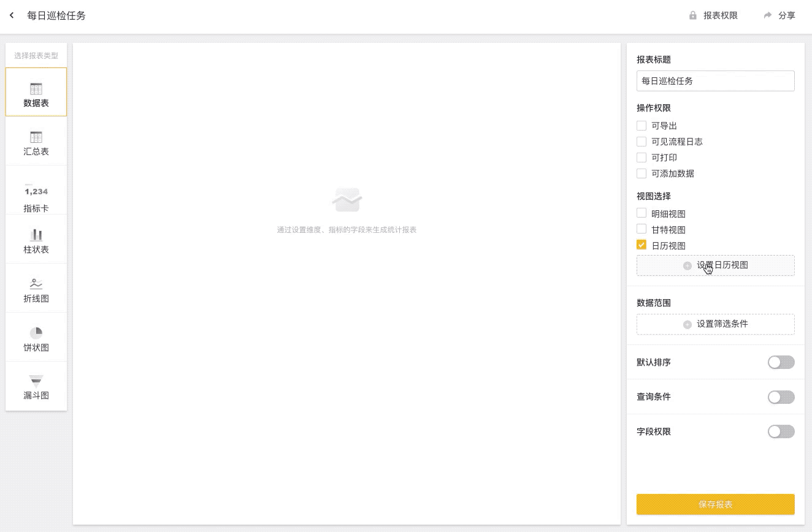
Task: Click the 选择报表类型 heading
Action: click(x=36, y=56)
